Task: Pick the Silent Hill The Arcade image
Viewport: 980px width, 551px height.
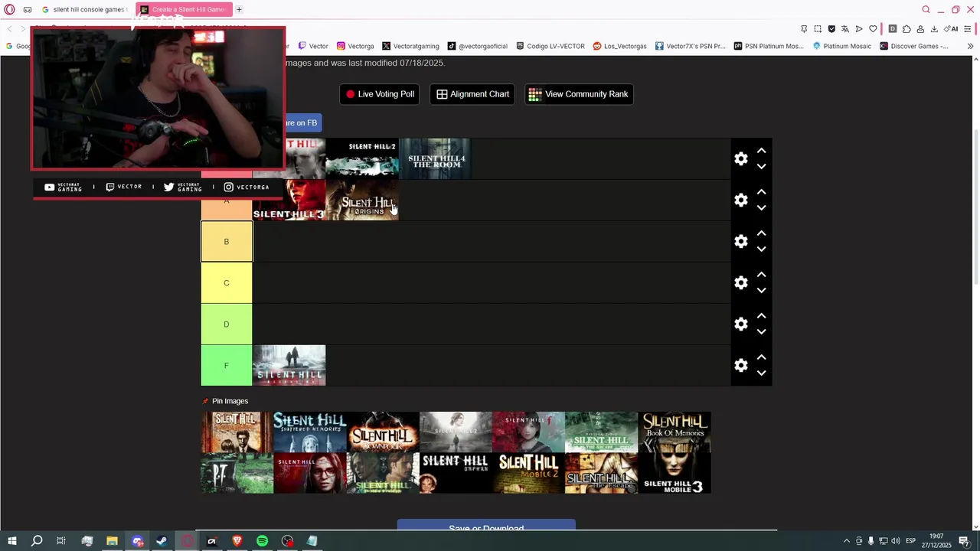Action: 602,432
